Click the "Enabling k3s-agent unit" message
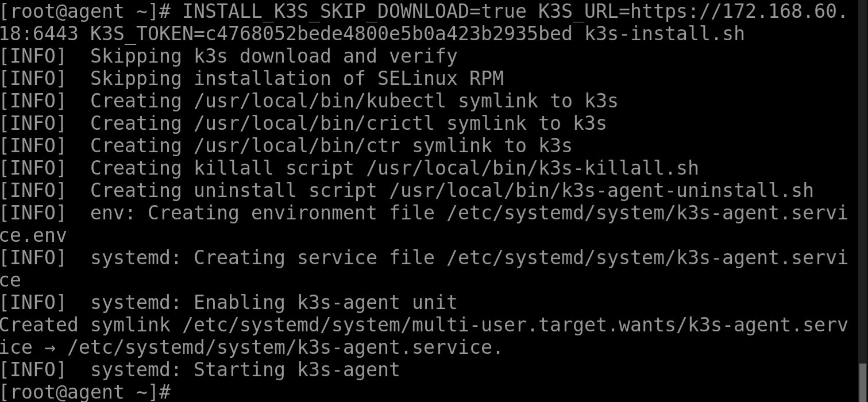The height and width of the screenshot is (402, 868). (x=325, y=303)
